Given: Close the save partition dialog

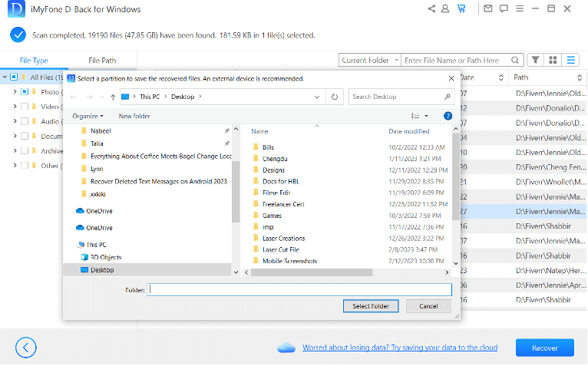Looking at the screenshot, I should [x=451, y=78].
